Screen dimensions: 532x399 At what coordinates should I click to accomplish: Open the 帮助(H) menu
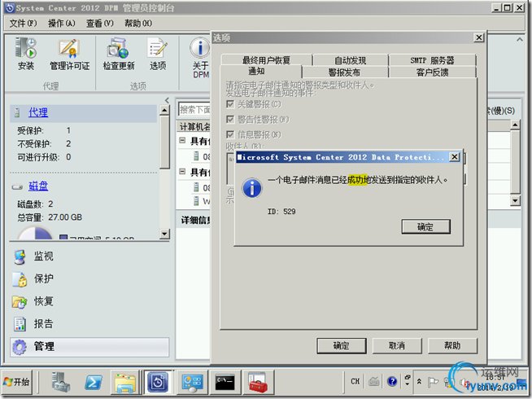pos(138,23)
